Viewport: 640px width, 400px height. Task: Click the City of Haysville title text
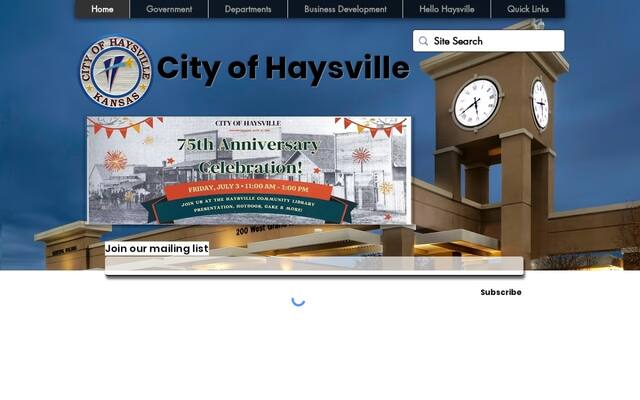click(283, 67)
